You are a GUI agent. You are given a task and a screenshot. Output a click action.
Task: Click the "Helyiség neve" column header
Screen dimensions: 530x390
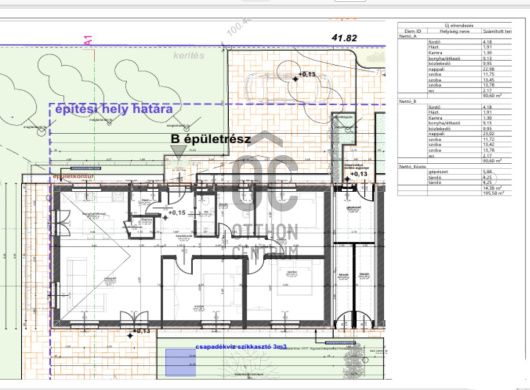(455, 31)
